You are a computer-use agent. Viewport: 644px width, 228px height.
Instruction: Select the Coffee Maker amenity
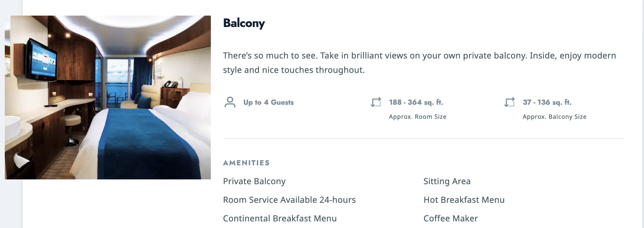[x=451, y=218]
